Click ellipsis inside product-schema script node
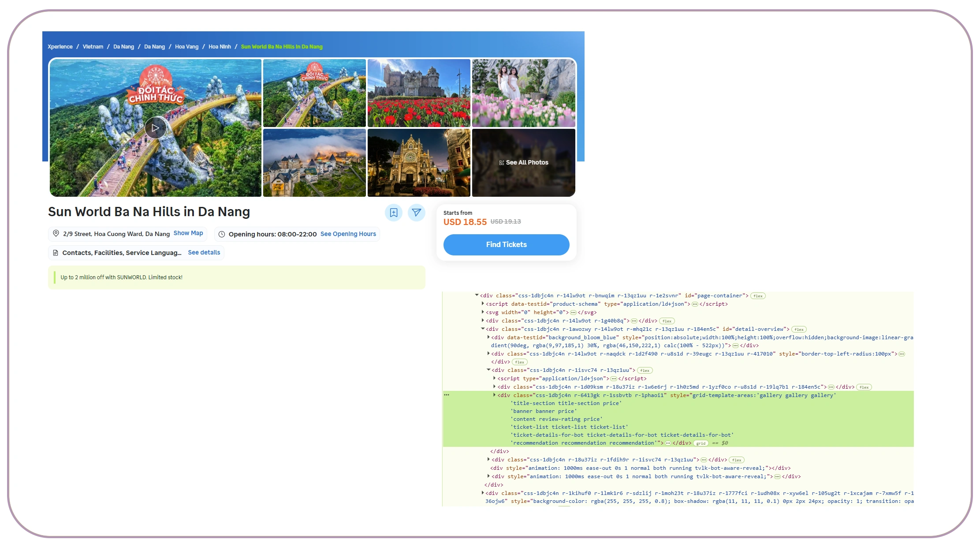 pyautogui.click(x=695, y=304)
